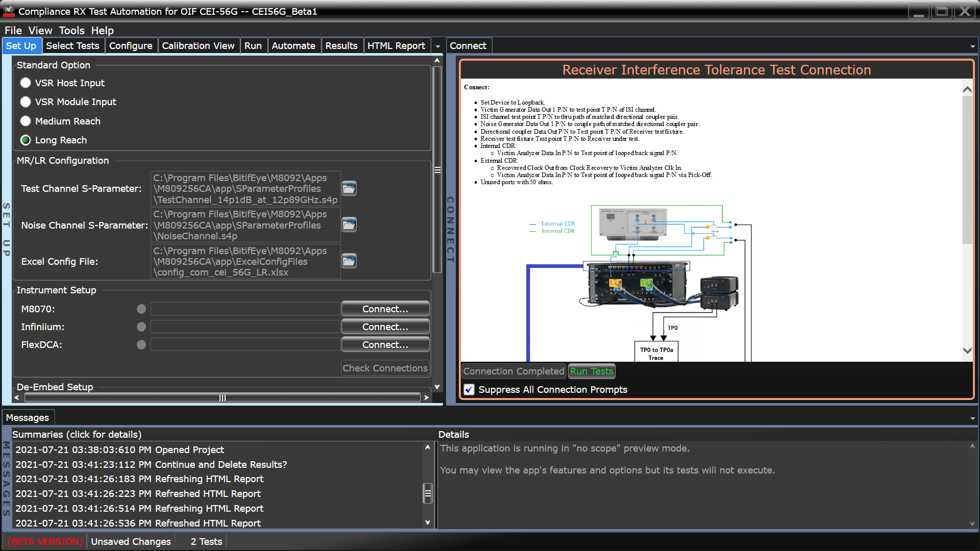980x551 pixels.
Task: Click the Check Connections button
Action: pyautogui.click(x=385, y=368)
